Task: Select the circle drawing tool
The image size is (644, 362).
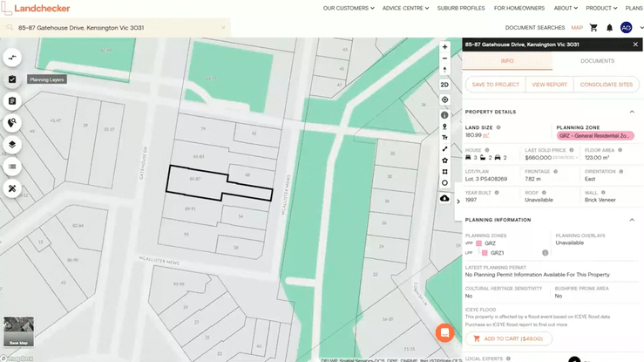Action: [x=444, y=183]
